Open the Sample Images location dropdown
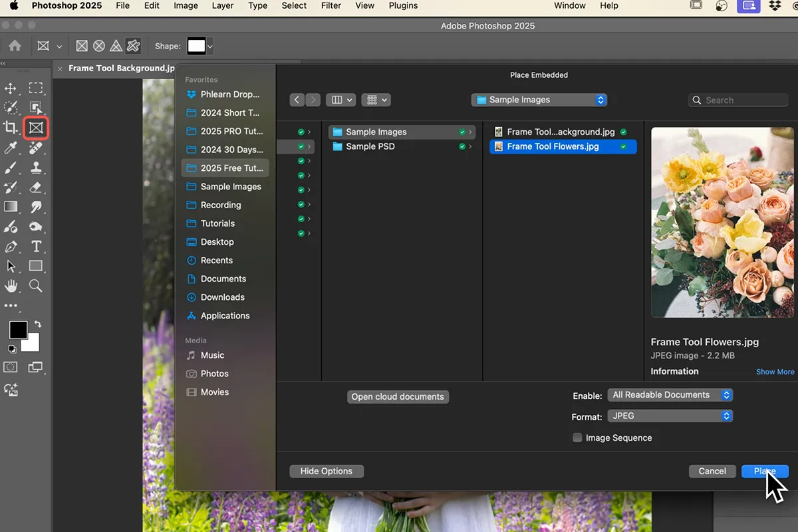Image resolution: width=798 pixels, height=532 pixels. click(539, 99)
